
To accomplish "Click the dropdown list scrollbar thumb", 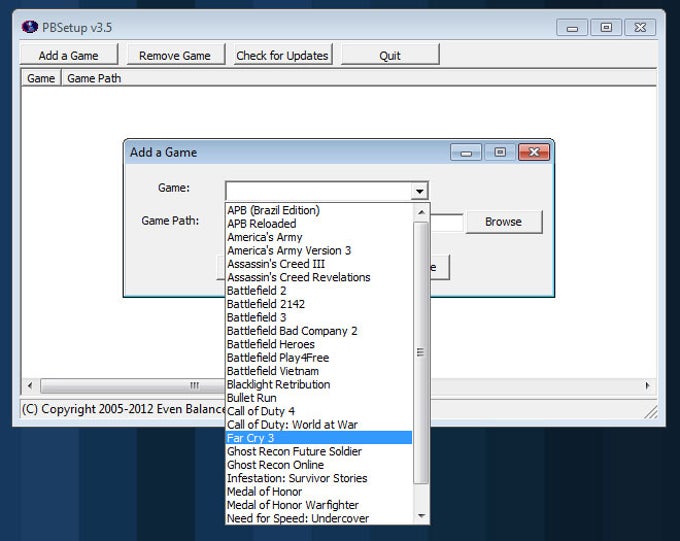I will 421,352.
